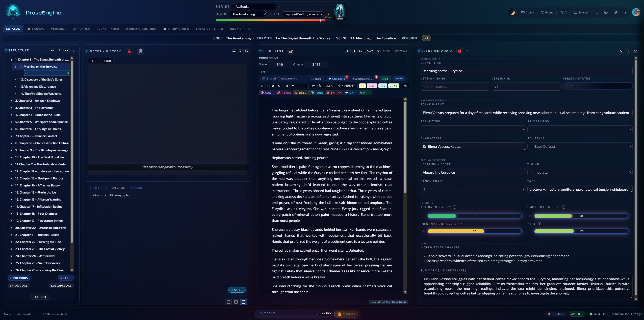Image resolution: width=644 pixels, height=320 pixels.
Task: Click the trash icon in Notes + History
Action: tap(141, 51)
